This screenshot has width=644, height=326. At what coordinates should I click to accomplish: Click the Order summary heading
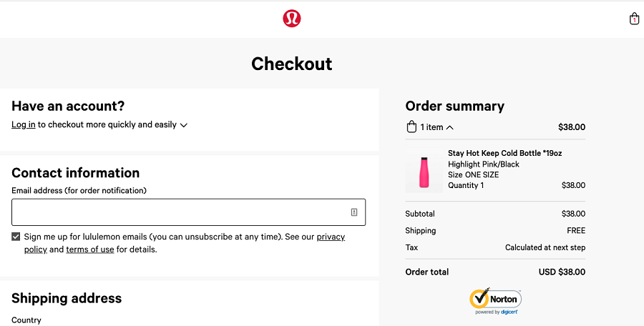pyautogui.click(x=454, y=106)
